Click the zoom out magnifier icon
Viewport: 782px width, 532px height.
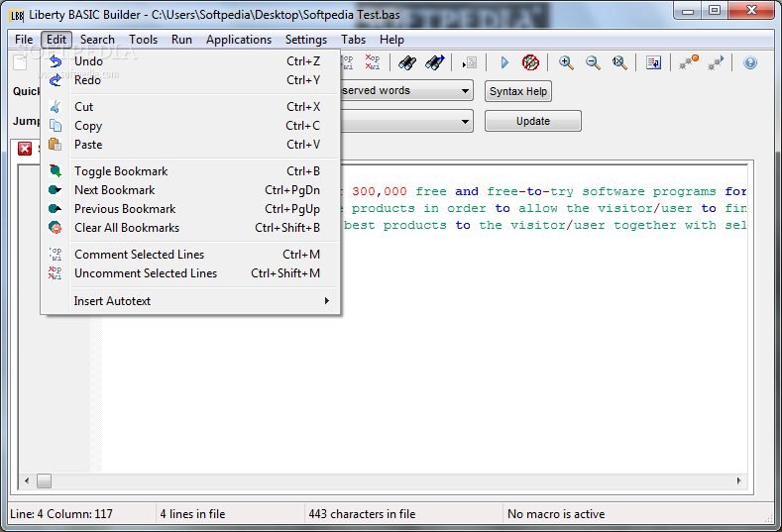click(x=593, y=62)
